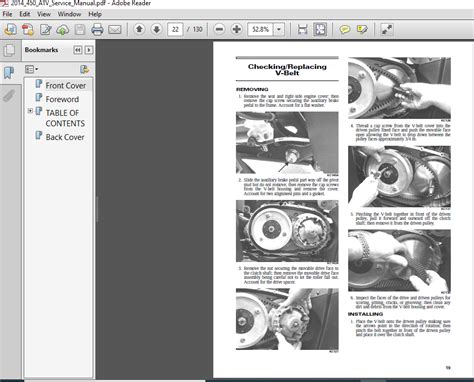Click the page number field showing 22

coord(175,29)
